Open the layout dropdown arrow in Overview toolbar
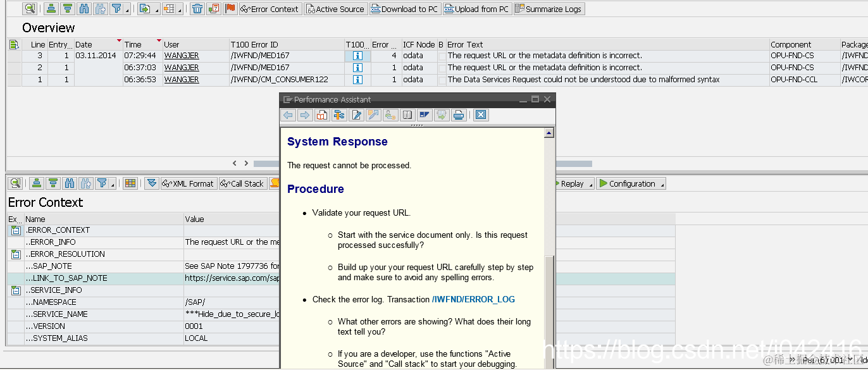This screenshot has width=868, height=370. 180,9
